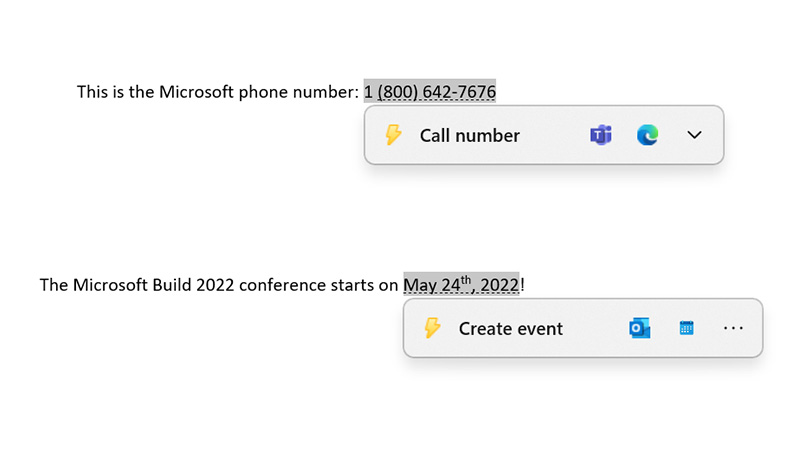This screenshot has height=450, width=800.
Task: Open the phone number with Microsoft Edge
Action: click(x=647, y=135)
